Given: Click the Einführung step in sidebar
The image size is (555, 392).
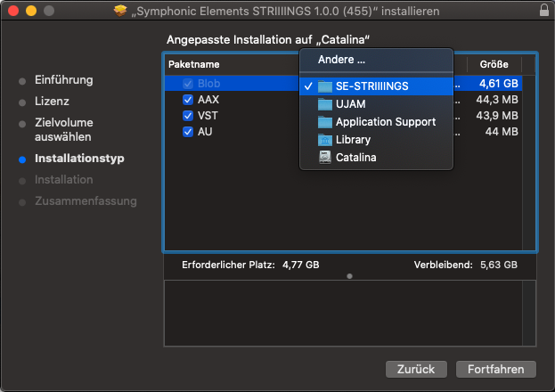Looking at the screenshot, I should [x=64, y=80].
